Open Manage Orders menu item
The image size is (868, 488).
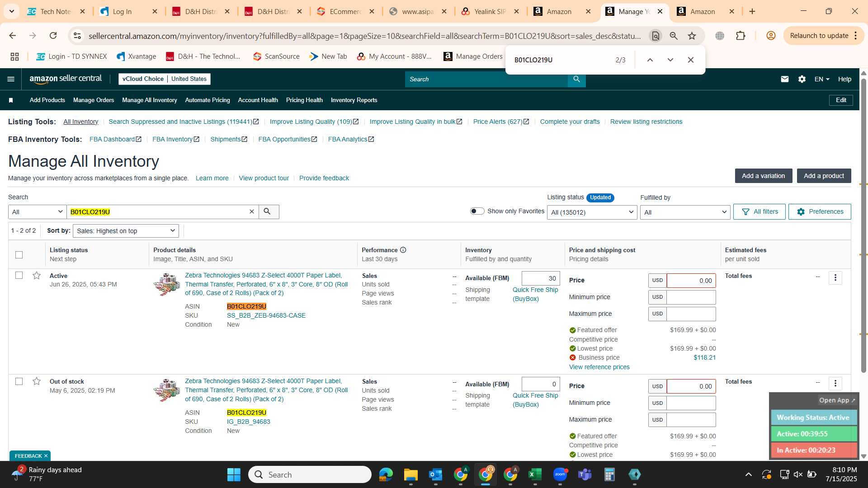pyautogui.click(x=94, y=100)
